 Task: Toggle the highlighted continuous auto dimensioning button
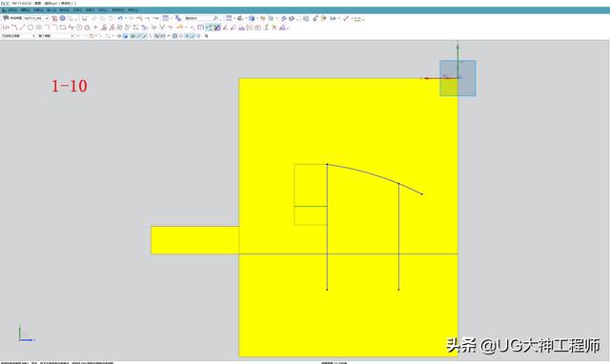pyautogui.click(x=217, y=28)
